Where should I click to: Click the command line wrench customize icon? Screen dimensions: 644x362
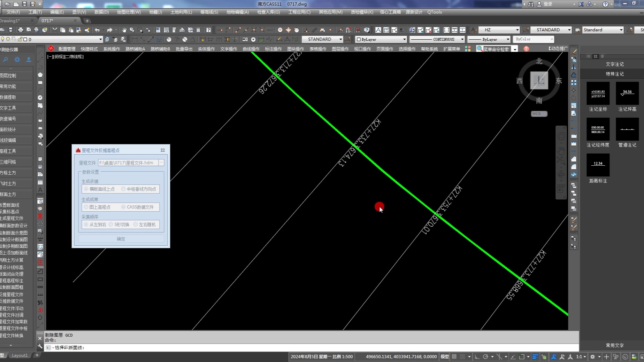tap(40, 347)
